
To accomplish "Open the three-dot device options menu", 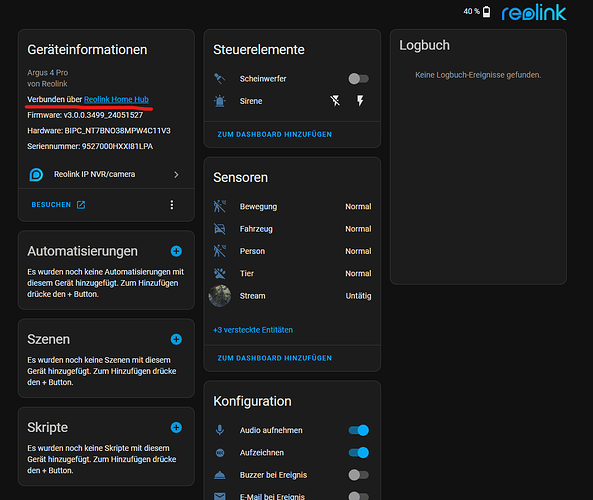I will click(x=172, y=205).
